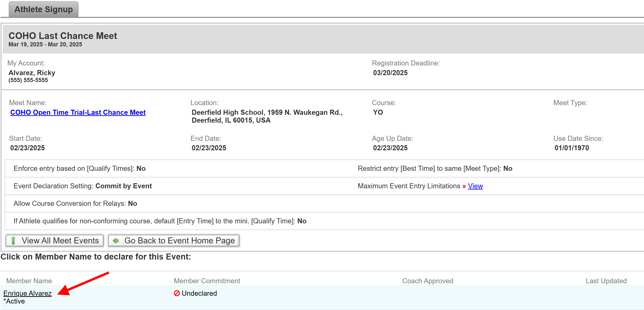Click the Last Updated column header

click(x=606, y=281)
